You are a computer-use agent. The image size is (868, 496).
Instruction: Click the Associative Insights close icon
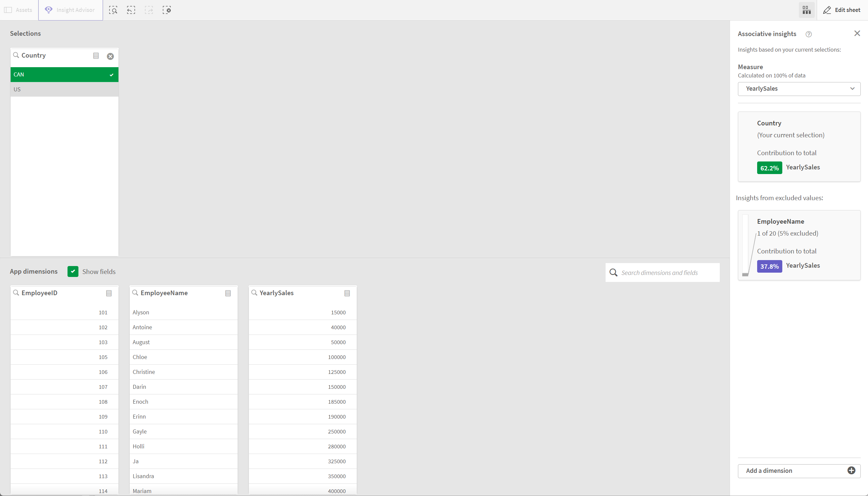click(x=857, y=33)
